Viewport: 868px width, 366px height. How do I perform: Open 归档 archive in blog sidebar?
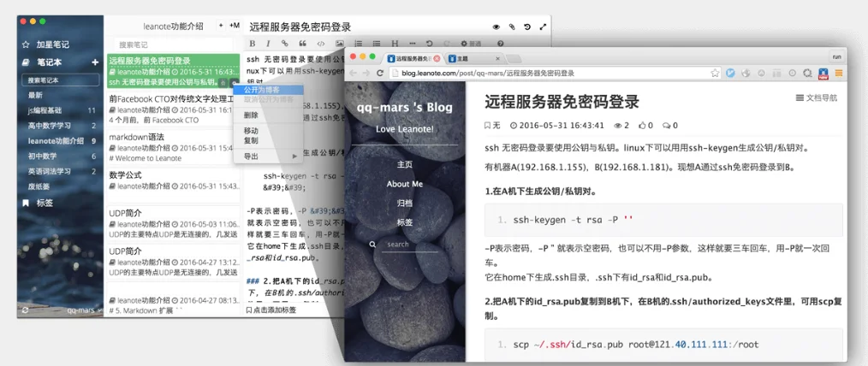405,203
